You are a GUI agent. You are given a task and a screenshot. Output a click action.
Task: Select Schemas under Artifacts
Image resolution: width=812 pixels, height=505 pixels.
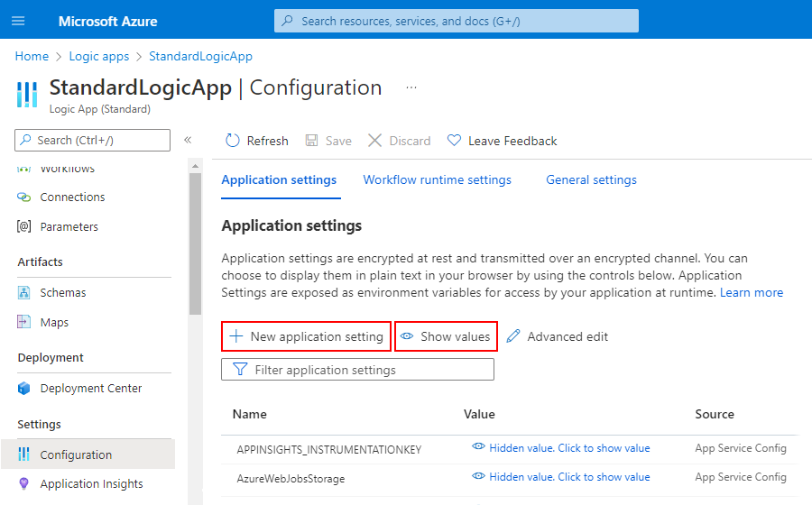point(63,293)
